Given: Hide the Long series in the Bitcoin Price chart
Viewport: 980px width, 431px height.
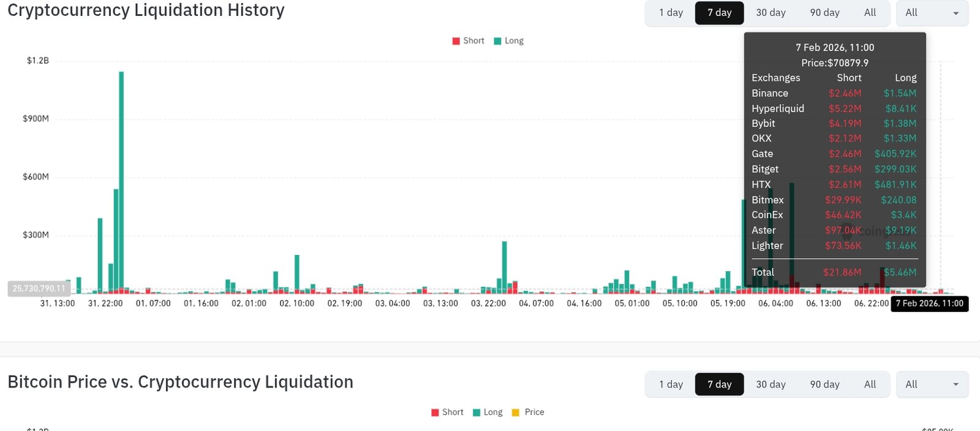Looking at the screenshot, I should pos(488,412).
